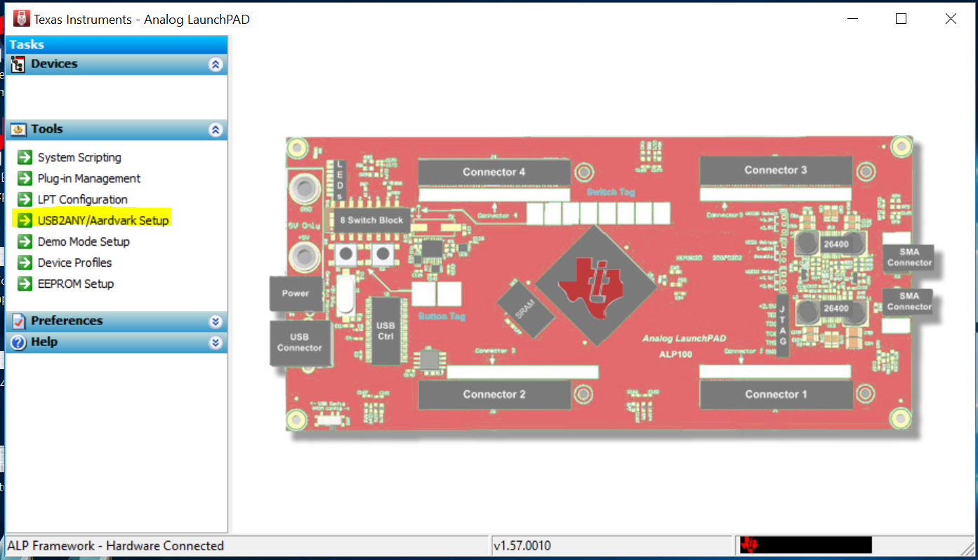978x560 pixels.
Task: Click the Tasks panel title
Action: [27, 44]
